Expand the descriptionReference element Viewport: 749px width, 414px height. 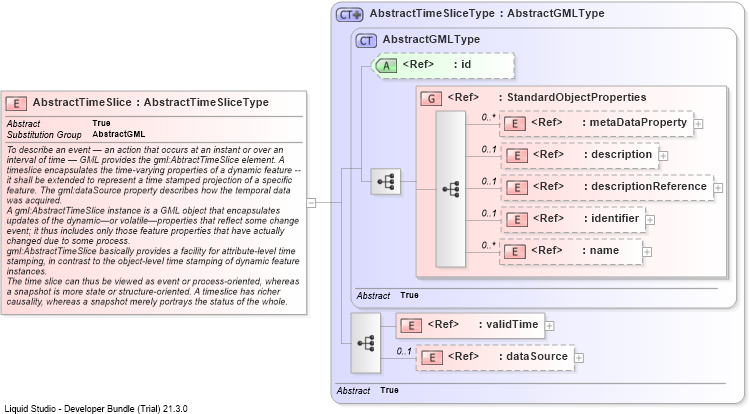tap(718, 188)
